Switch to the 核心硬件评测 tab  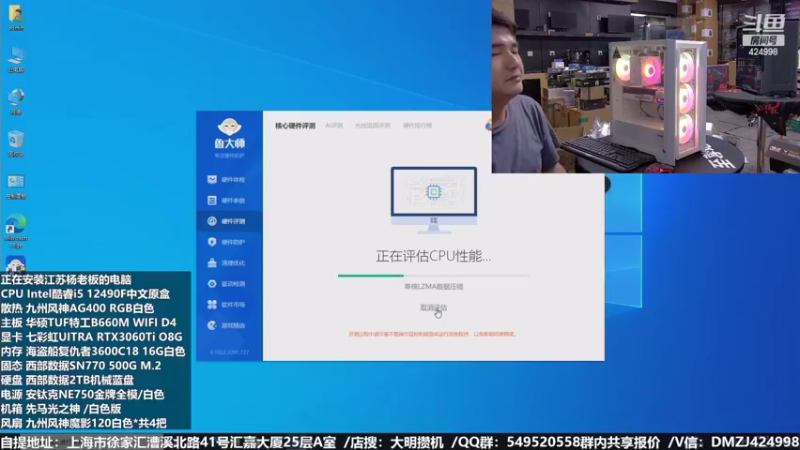tap(295, 126)
